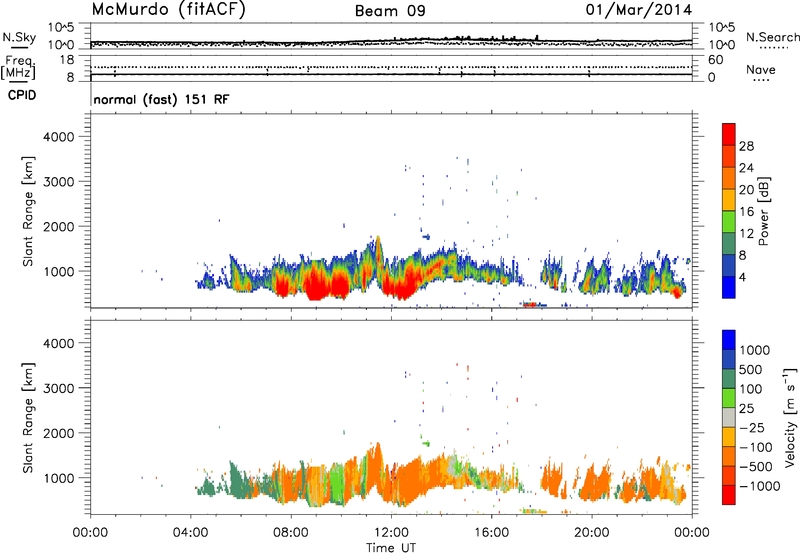Screen dimensions: 800x554
Task: Click the 4000 tick of the power panel
Action: [58, 137]
